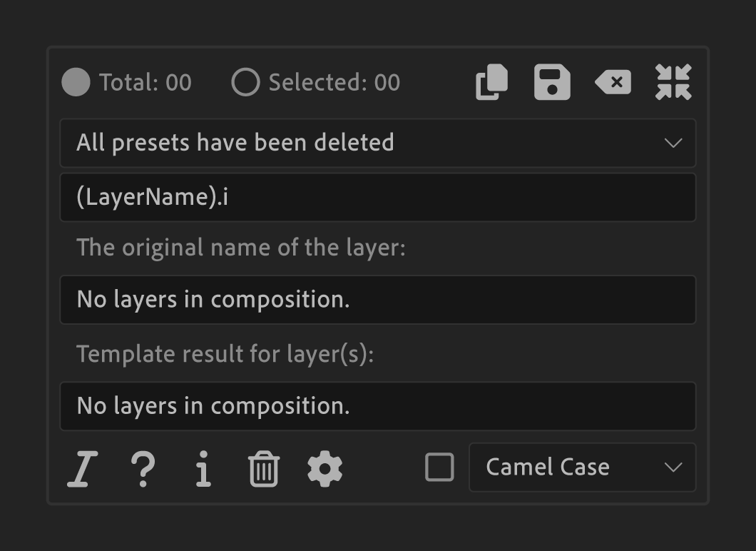The width and height of the screenshot is (756, 551).
Task: Click the copy template icon
Action: pyautogui.click(x=491, y=82)
